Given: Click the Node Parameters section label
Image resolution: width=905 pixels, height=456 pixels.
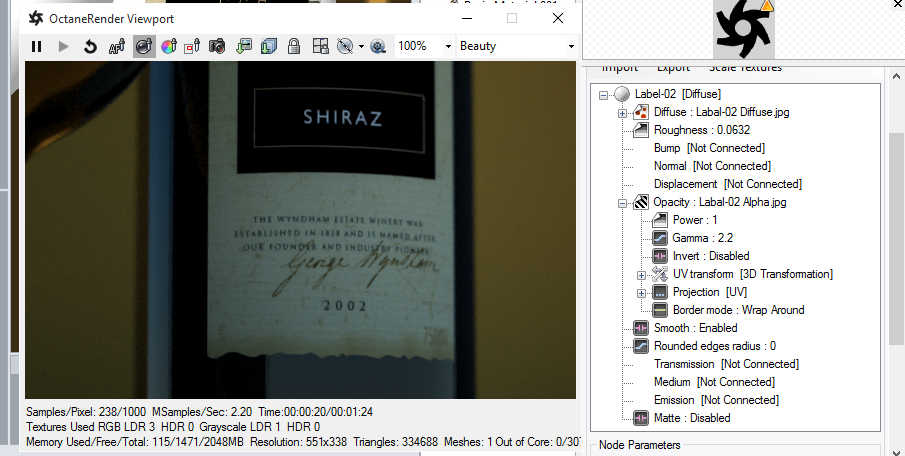Looking at the screenshot, I should click(x=640, y=445).
